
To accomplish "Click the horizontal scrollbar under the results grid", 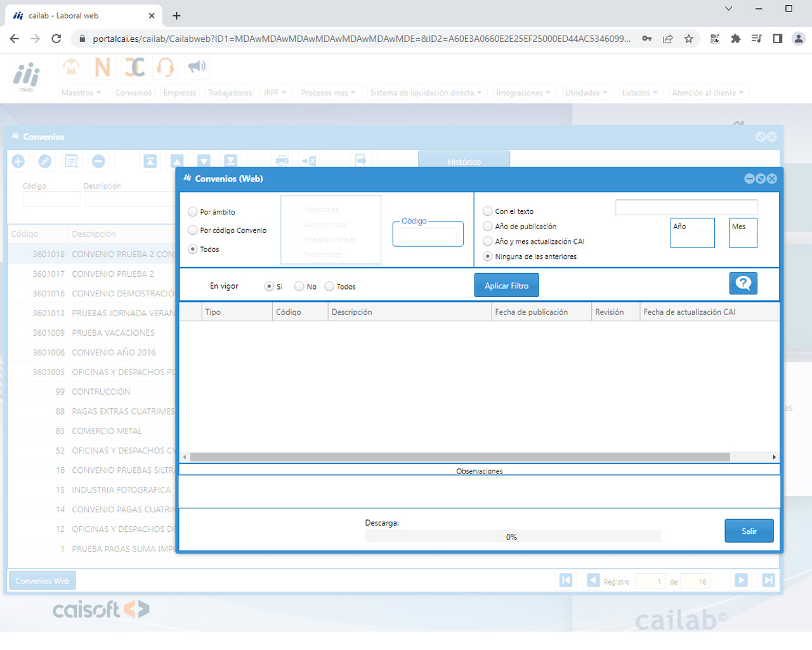I will point(460,457).
